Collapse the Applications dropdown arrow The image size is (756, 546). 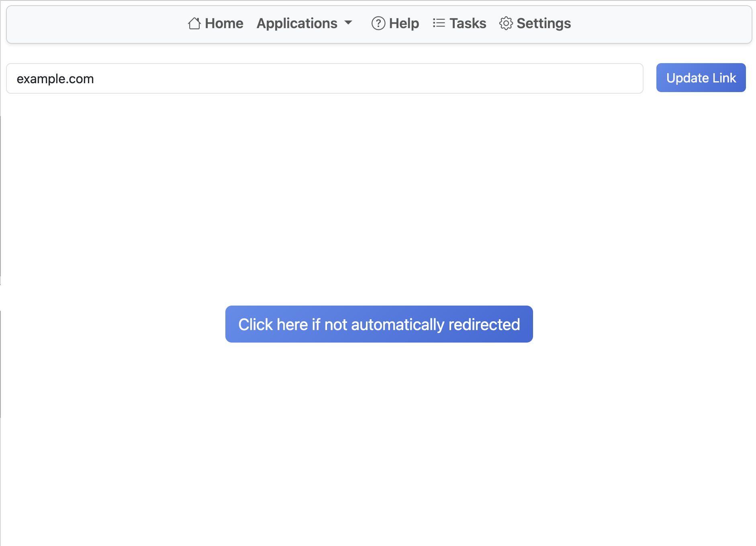[348, 24]
